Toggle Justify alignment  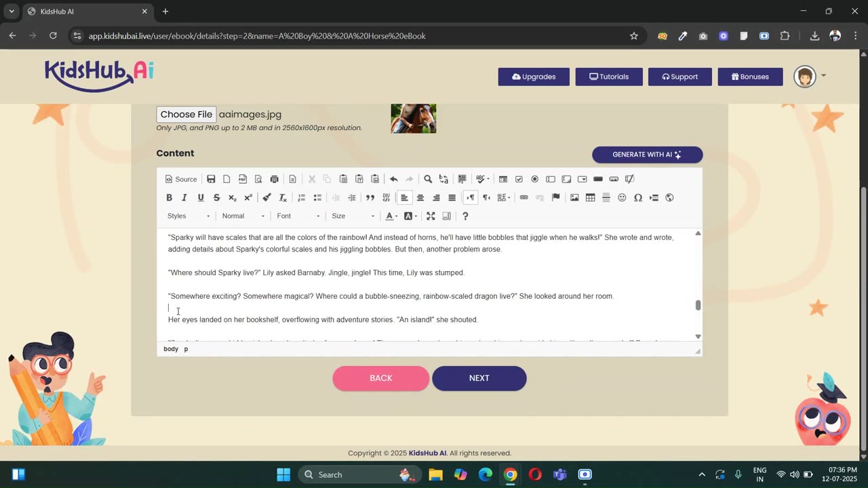[452, 197]
